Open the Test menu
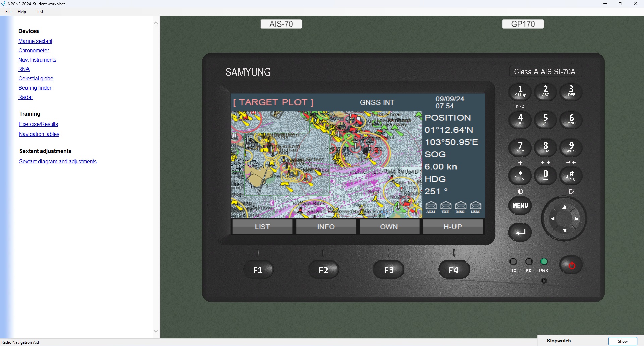This screenshot has height=346, width=644. [39, 12]
